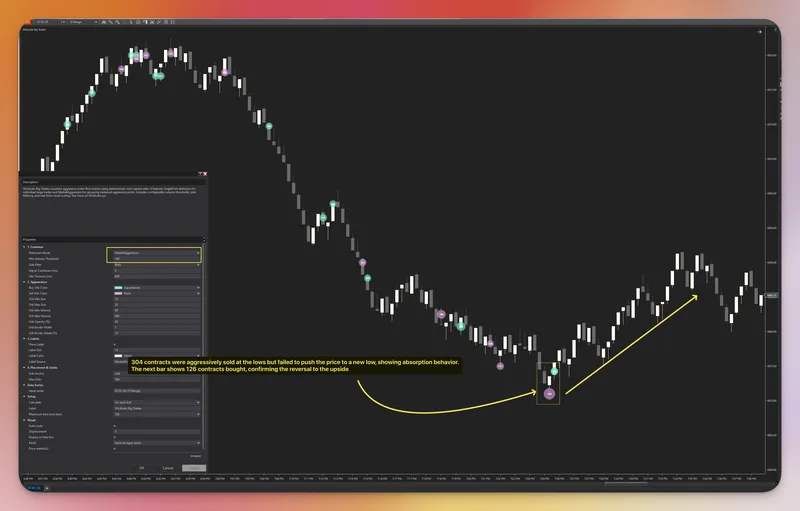800x511 pixels.
Task: Click the Apply button
Action: (194, 468)
